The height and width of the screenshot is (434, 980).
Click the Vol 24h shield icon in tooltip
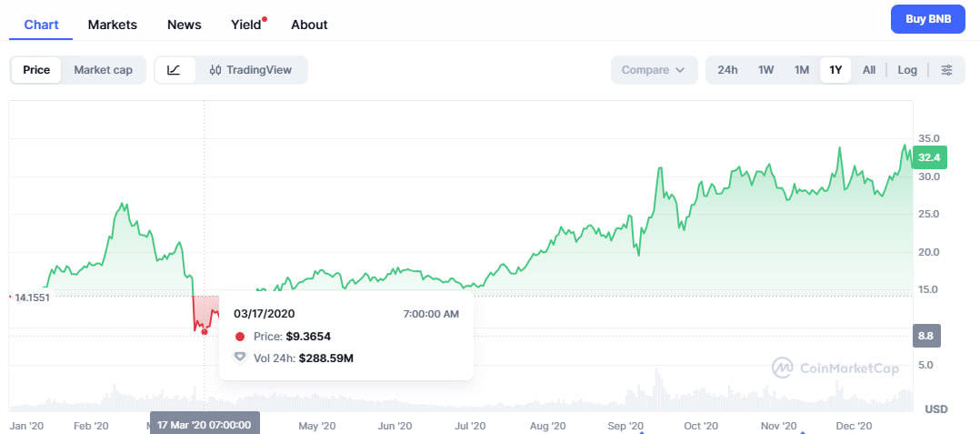(x=240, y=358)
